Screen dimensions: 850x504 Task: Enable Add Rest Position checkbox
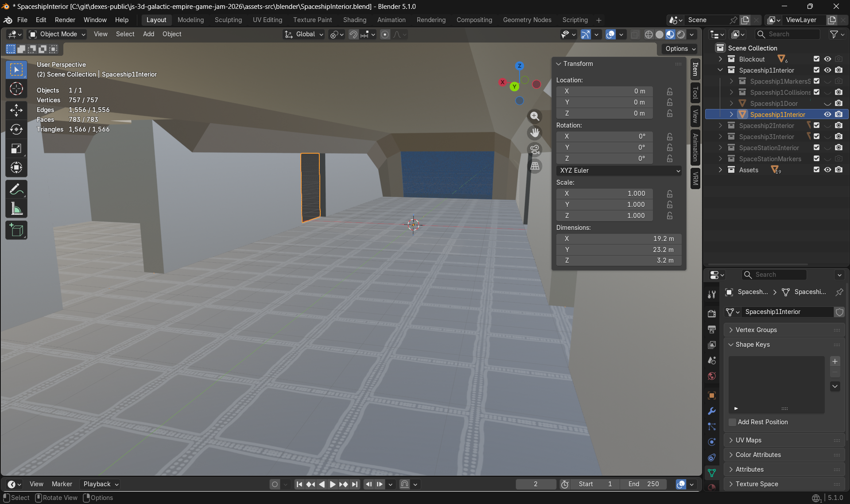pos(732,422)
